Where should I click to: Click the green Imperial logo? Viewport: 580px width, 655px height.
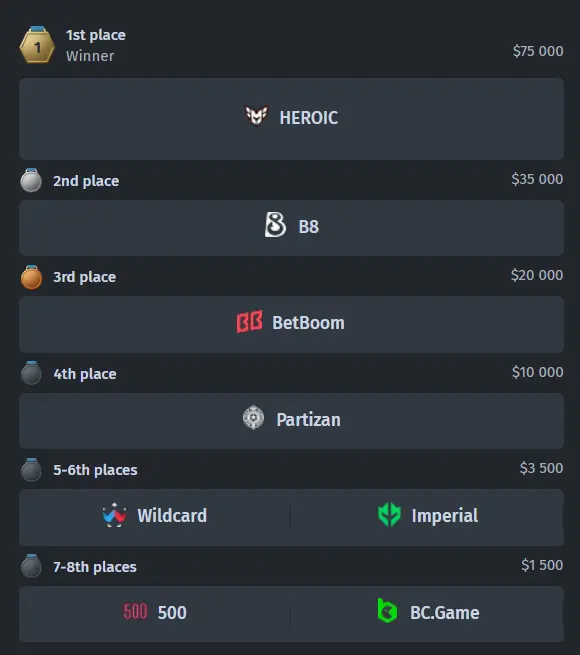tap(389, 515)
